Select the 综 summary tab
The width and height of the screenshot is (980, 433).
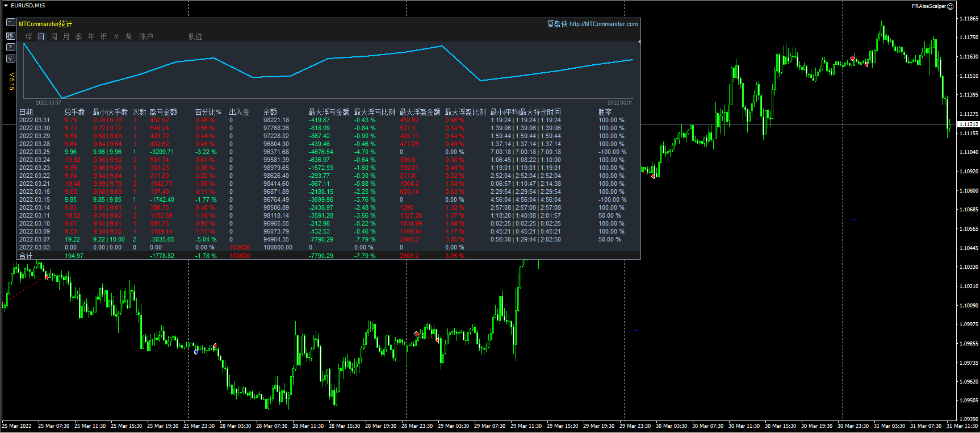[29, 36]
